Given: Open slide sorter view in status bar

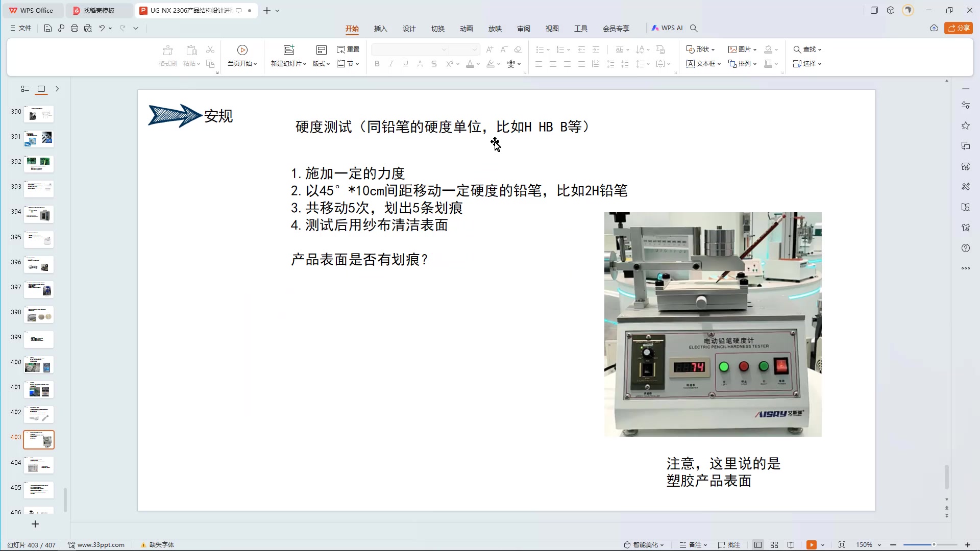Looking at the screenshot, I should [774, 544].
